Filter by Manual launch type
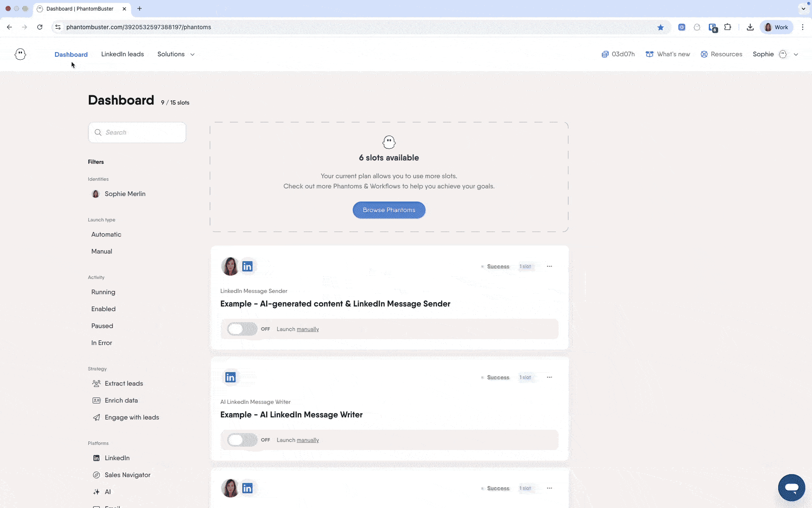Image resolution: width=812 pixels, height=508 pixels. (101, 251)
